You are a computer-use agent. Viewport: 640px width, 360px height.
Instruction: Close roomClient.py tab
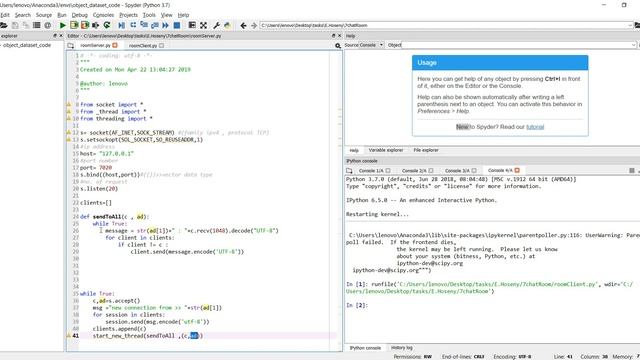(162, 45)
